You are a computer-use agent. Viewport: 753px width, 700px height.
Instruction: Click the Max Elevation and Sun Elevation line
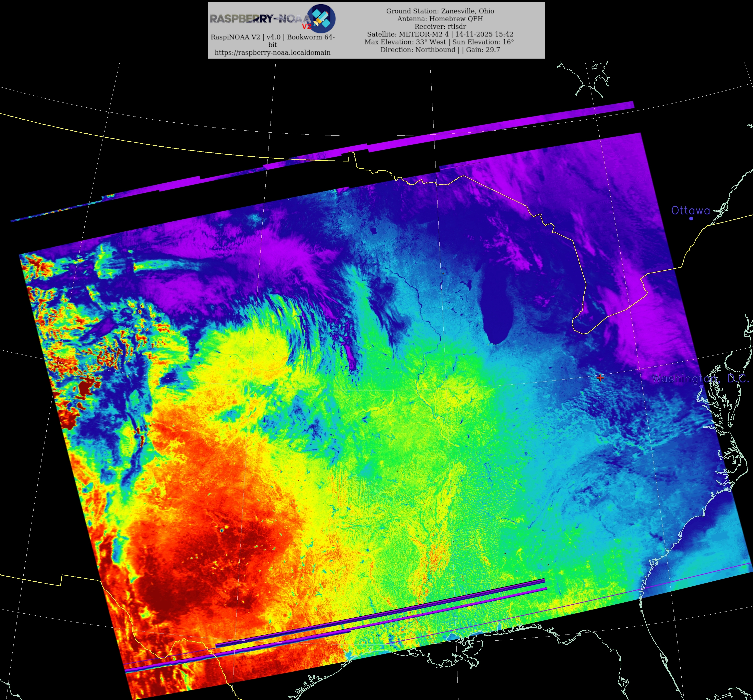coord(439,42)
